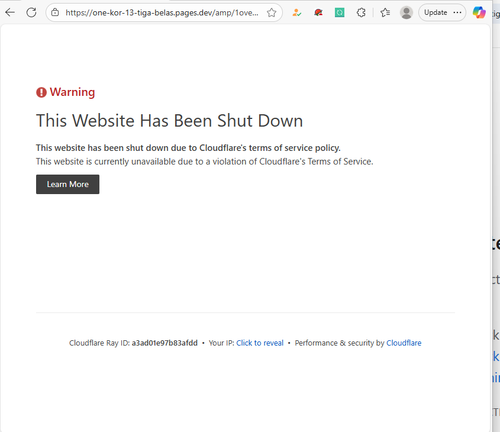This screenshot has height=432, width=500.
Task: Open the profile avatar menu
Action: [406, 13]
